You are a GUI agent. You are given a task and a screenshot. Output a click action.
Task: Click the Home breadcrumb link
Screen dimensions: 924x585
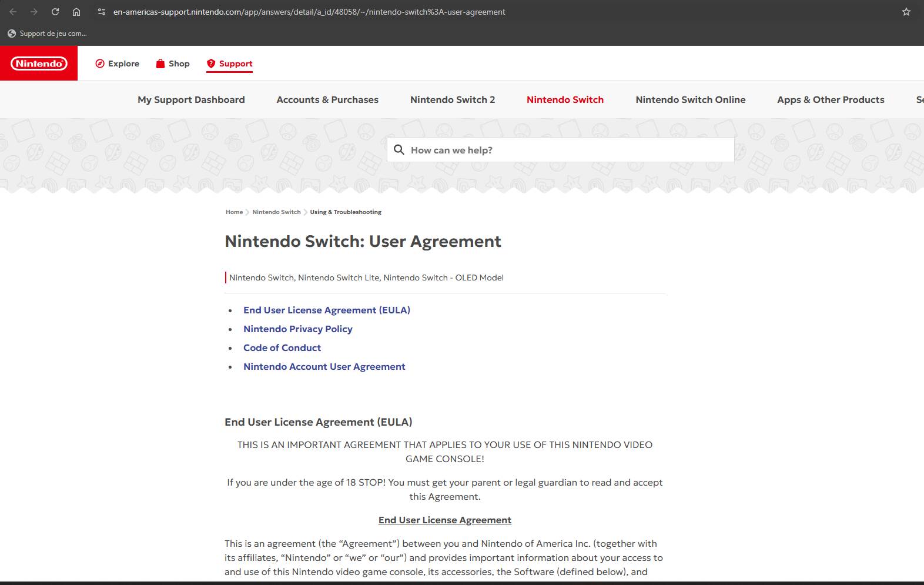tap(234, 212)
